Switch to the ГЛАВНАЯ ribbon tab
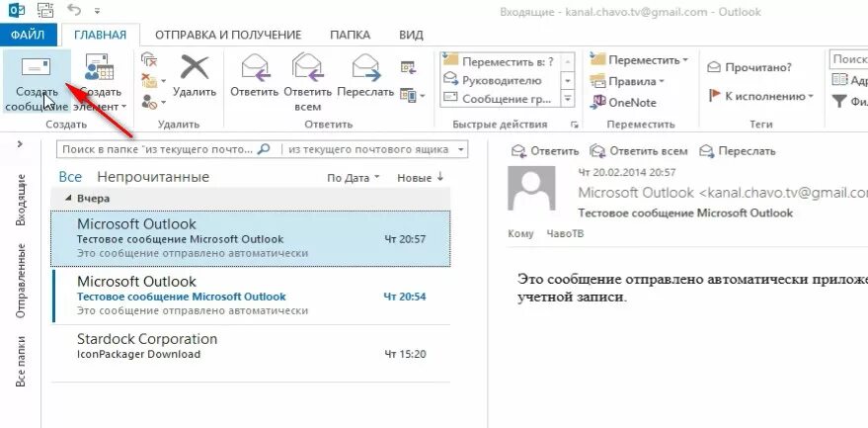This screenshot has height=428, width=868. click(x=100, y=35)
